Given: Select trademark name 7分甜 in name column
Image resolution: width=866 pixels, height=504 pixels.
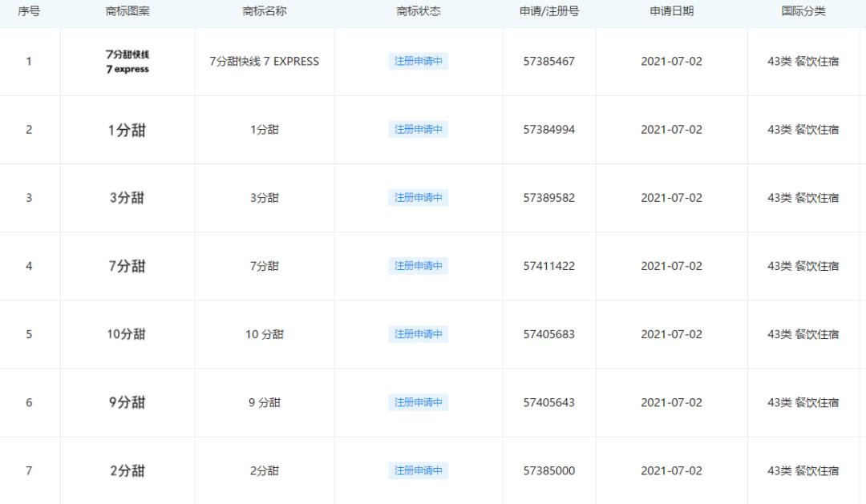Looking at the screenshot, I should pyautogui.click(x=264, y=266).
